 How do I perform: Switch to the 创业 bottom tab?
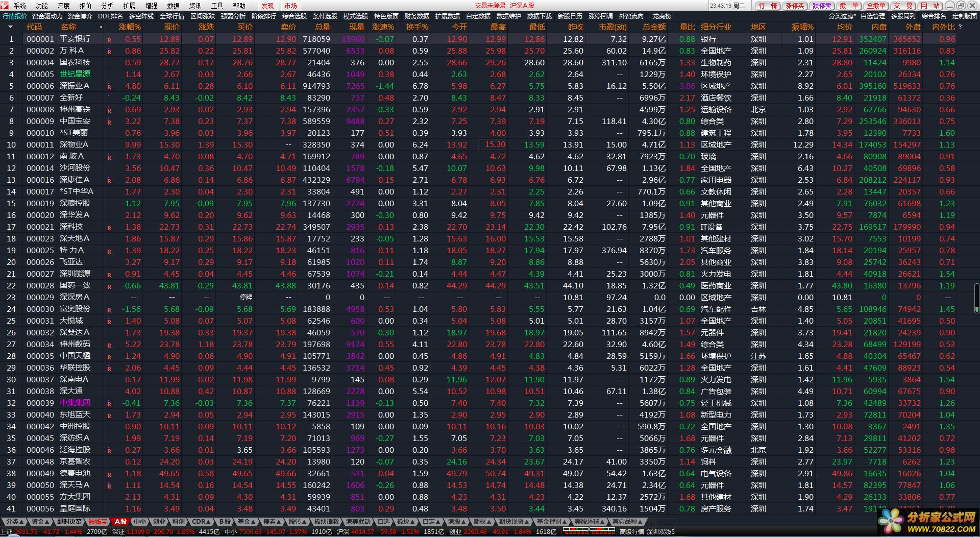[x=159, y=522]
